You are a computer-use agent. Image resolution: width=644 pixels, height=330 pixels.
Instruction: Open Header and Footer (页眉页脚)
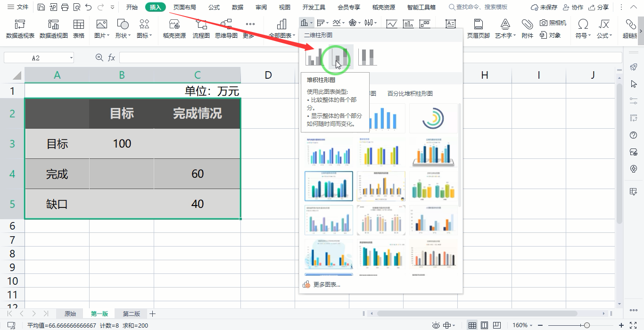click(x=479, y=29)
